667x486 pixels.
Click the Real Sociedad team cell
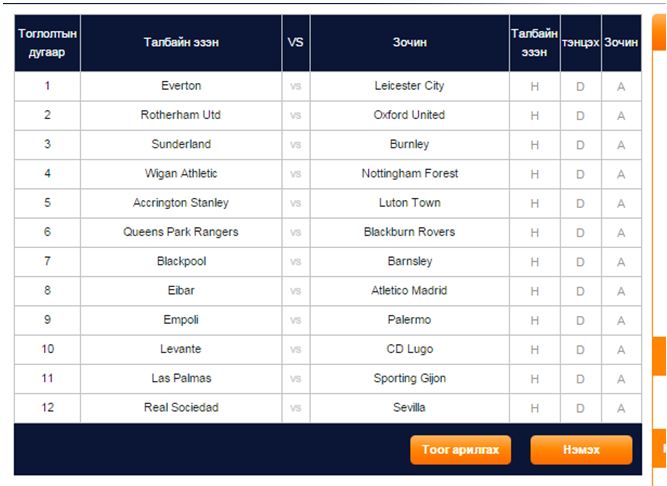pos(181,408)
